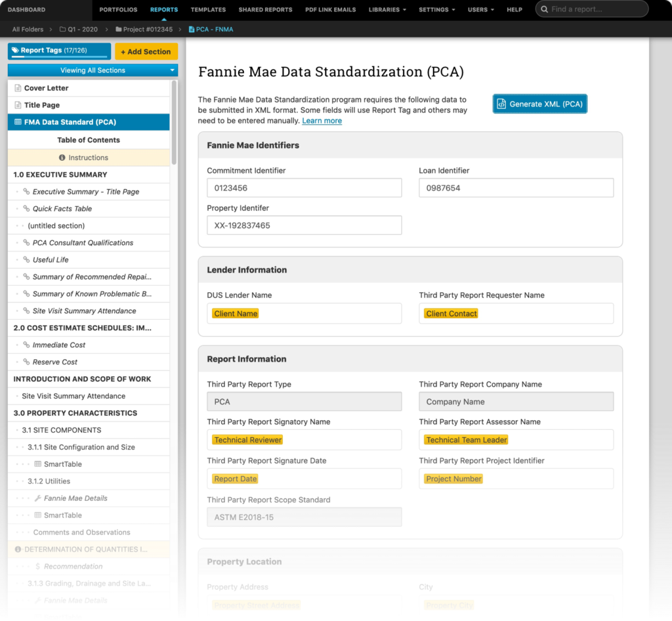Click link icon beside italic Site Visit Summary Attendance
Viewport: 672px width, 621px height.
26,310
